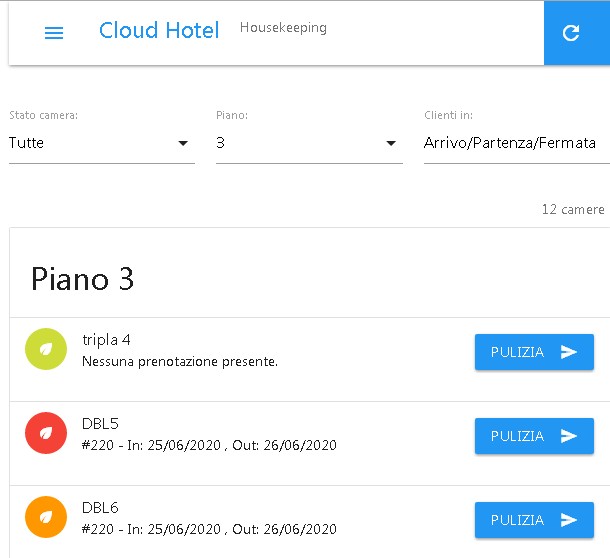Screen dimensions: 610x558
Task: Select DBL5 reservation #220 details text
Action: coord(209,445)
